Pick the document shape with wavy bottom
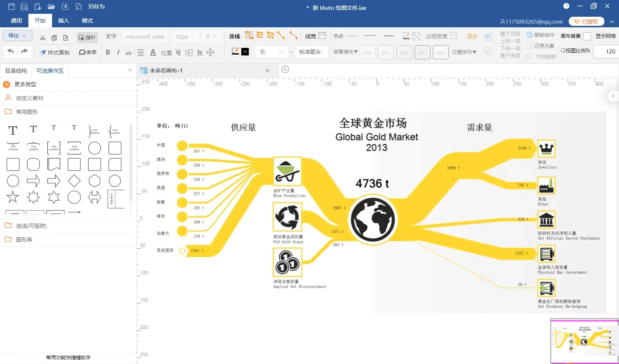Viewport: 619px width, 364px height. [x=54, y=164]
